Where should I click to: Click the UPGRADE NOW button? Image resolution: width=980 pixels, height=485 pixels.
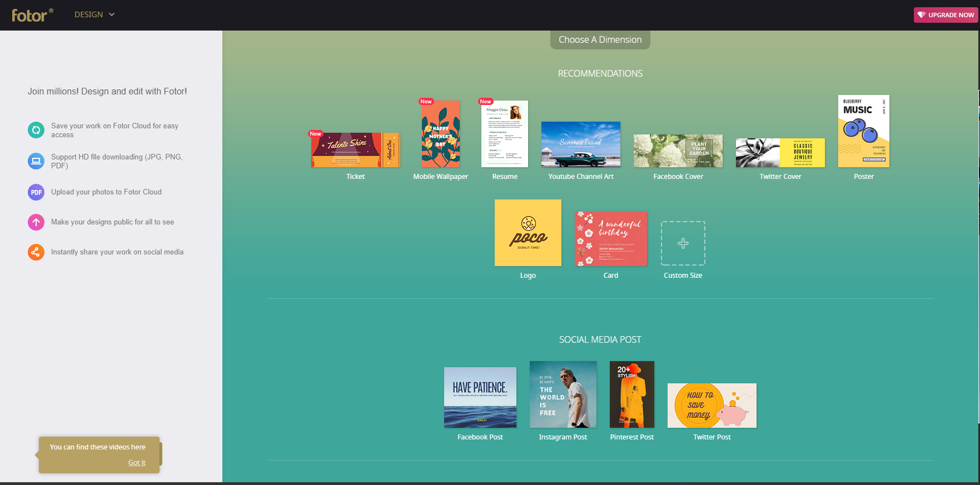[x=946, y=15]
